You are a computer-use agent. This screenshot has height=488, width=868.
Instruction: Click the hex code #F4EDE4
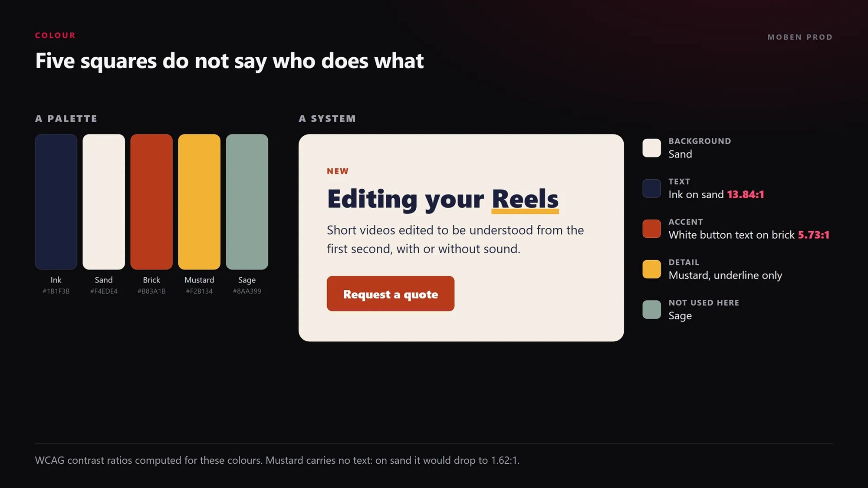(104, 291)
